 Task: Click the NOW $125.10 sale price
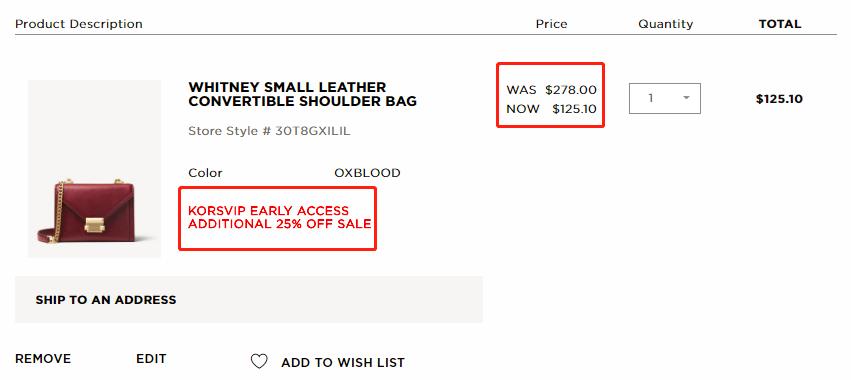pos(551,109)
